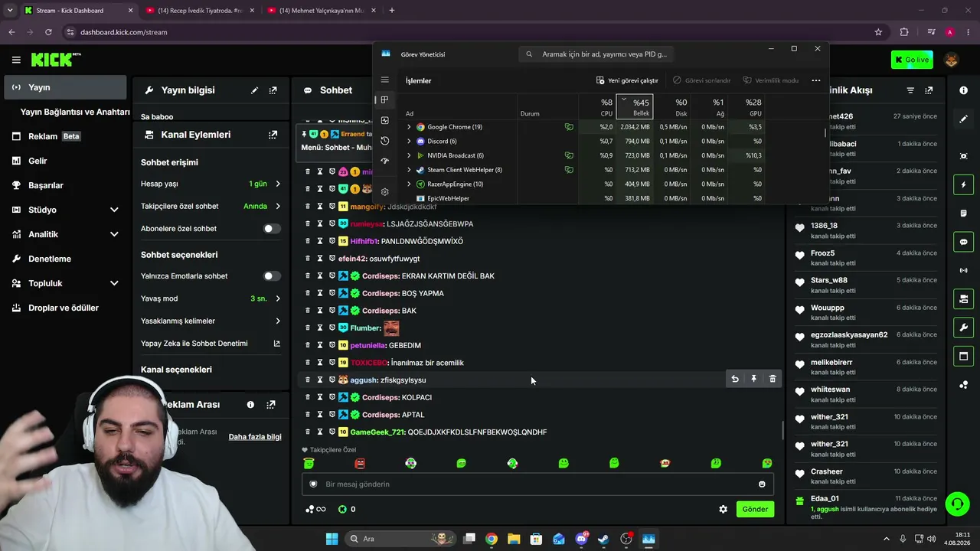Image resolution: width=980 pixels, height=551 pixels.
Task: Bookmark this page with the star
Action: 878,32
